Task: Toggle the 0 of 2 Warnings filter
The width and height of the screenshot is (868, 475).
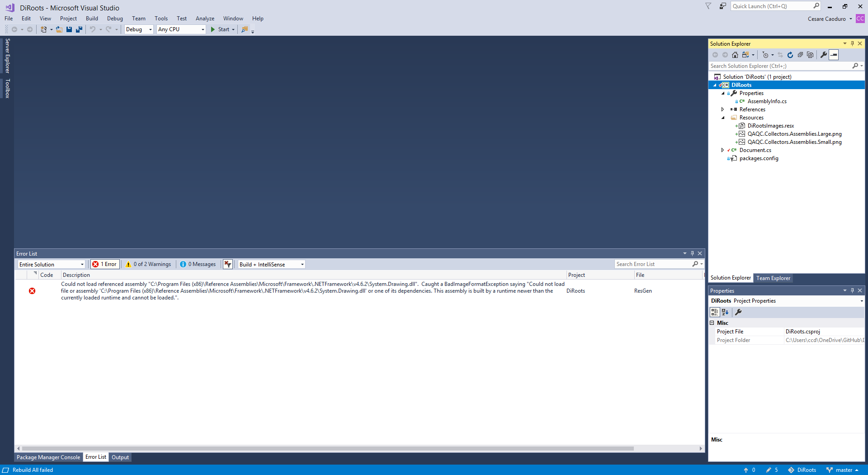Action: pyautogui.click(x=148, y=264)
